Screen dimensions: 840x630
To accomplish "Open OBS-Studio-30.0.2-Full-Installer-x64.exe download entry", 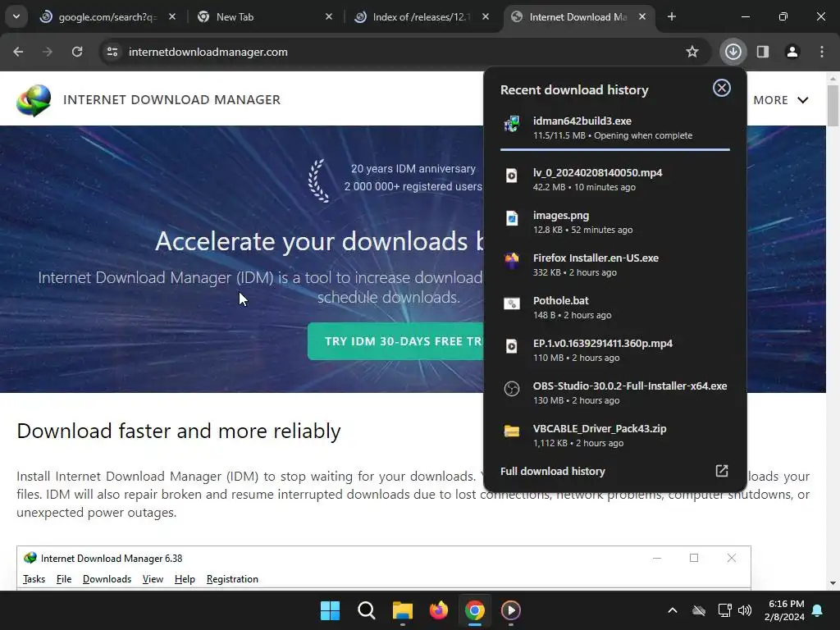I will [x=615, y=393].
